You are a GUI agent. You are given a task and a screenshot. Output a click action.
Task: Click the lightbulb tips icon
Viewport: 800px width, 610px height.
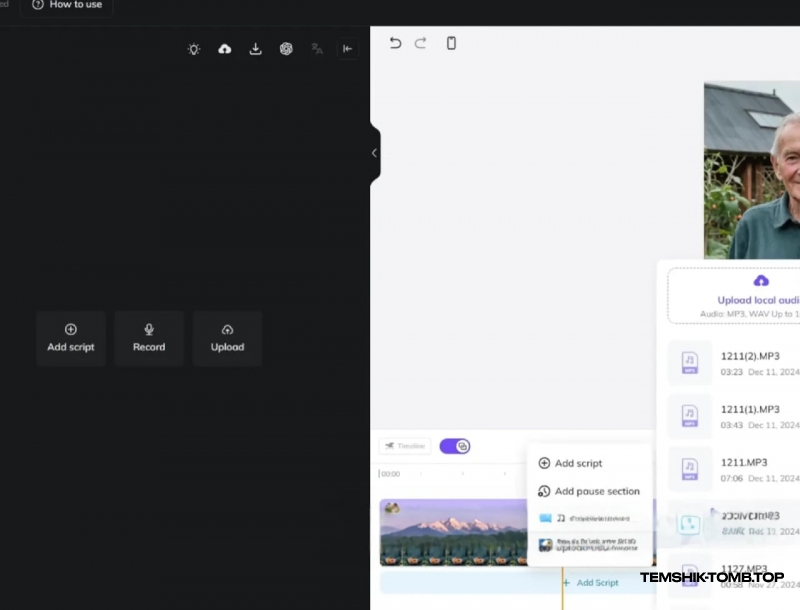[x=194, y=49]
